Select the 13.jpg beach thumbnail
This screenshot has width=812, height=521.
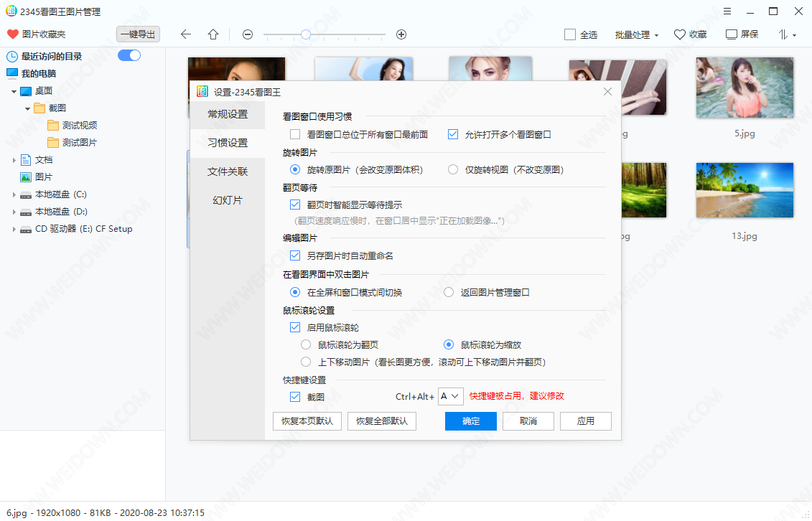tap(745, 190)
